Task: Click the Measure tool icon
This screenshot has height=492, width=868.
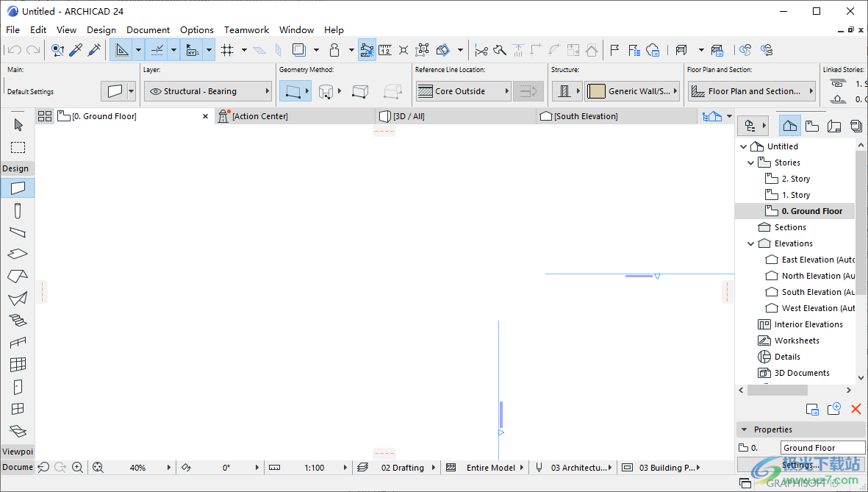Action: 384,51
